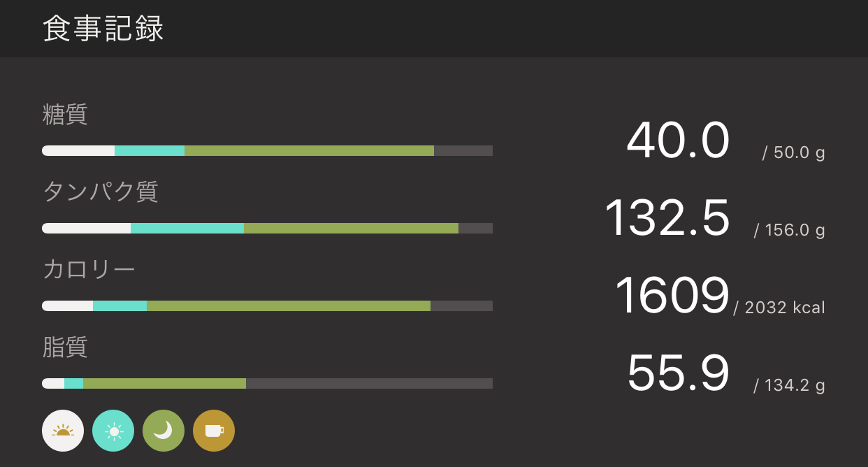Screen dimensions: 868x467
Task: Select the 132.5 protein value
Action: click(667, 218)
